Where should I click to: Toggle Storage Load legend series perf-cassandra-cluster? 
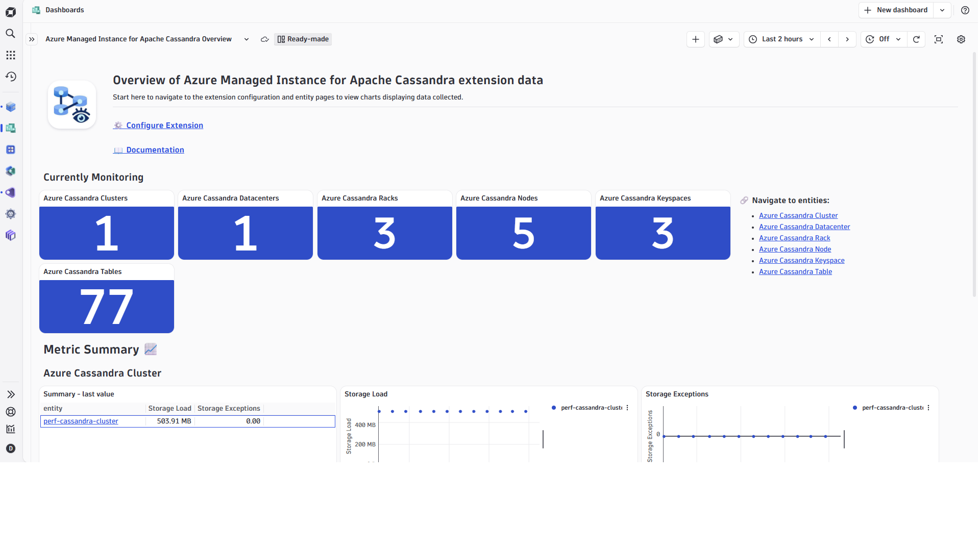pyautogui.click(x=587, y=408)
